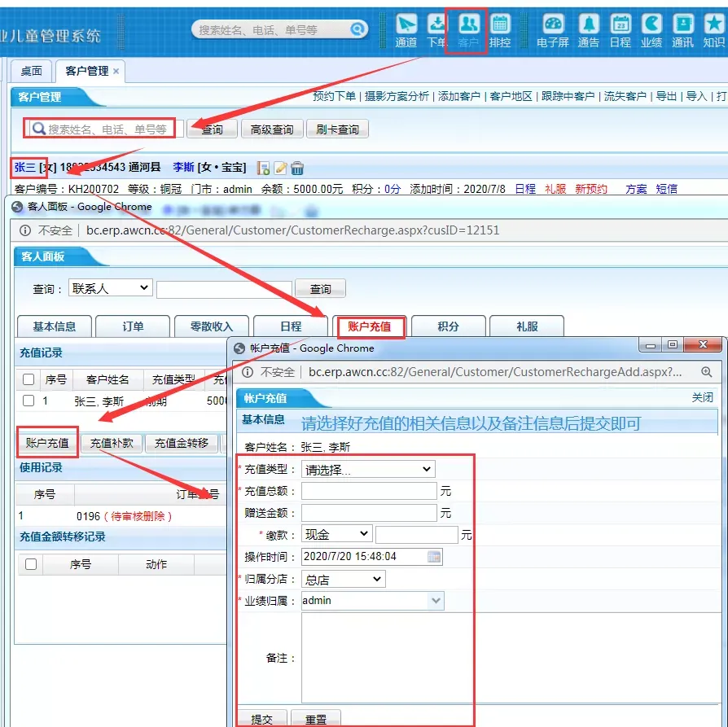Click into the 充值总额 amount input field
The width and height of the screenshot is (728, 727).
click(x=369, y=491)
